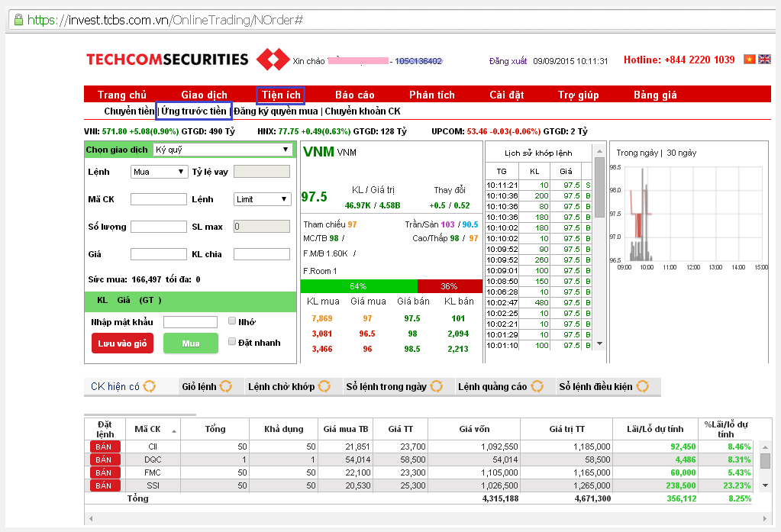This screenshot has width=781, height=532.
Task: Switch language via Vietnam flag icon
Action: click(749, 60)
